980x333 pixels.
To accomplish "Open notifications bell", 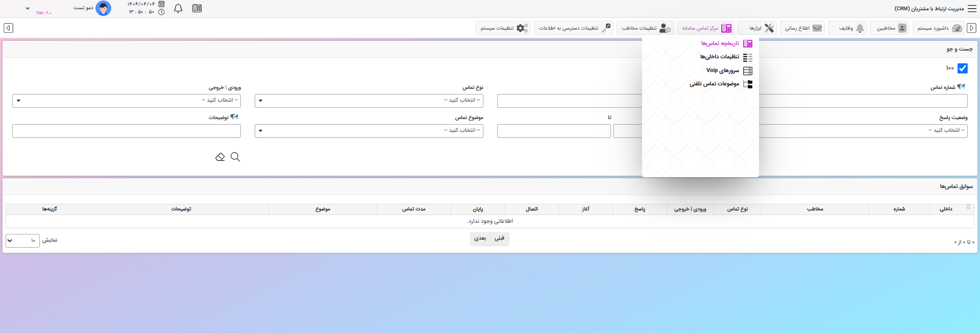I will pyautogui.click(x=178, y=8).
